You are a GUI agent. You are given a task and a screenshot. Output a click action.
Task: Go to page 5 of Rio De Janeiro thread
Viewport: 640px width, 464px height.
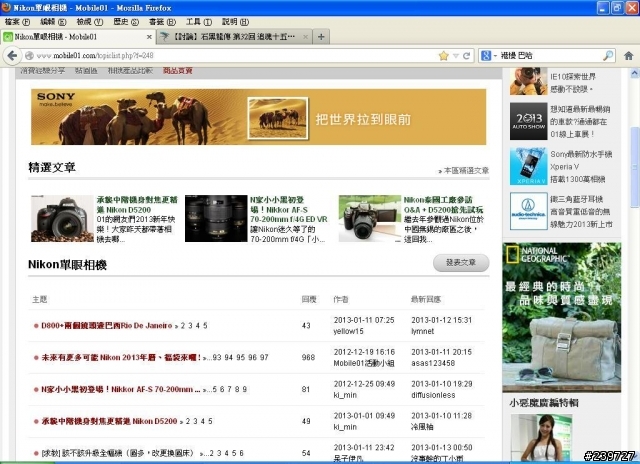[205, 326]
